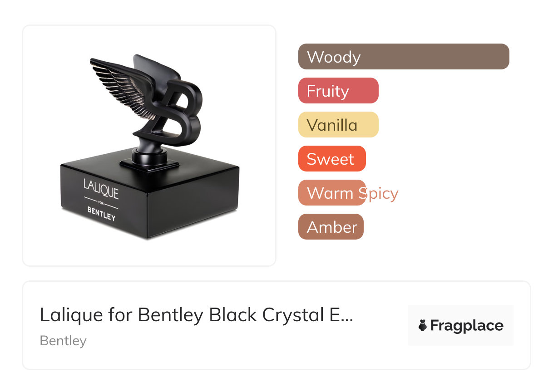
Task: Click the feathered wing of the emblem
Action: (x=123, y=84)
